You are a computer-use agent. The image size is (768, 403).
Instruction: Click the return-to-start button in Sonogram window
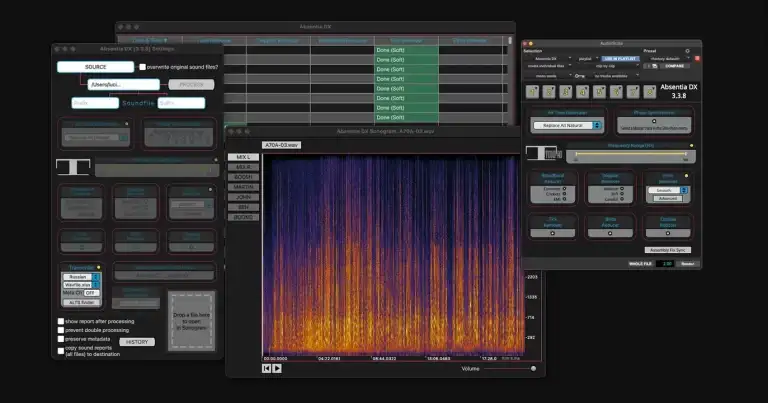click(266, 368)
